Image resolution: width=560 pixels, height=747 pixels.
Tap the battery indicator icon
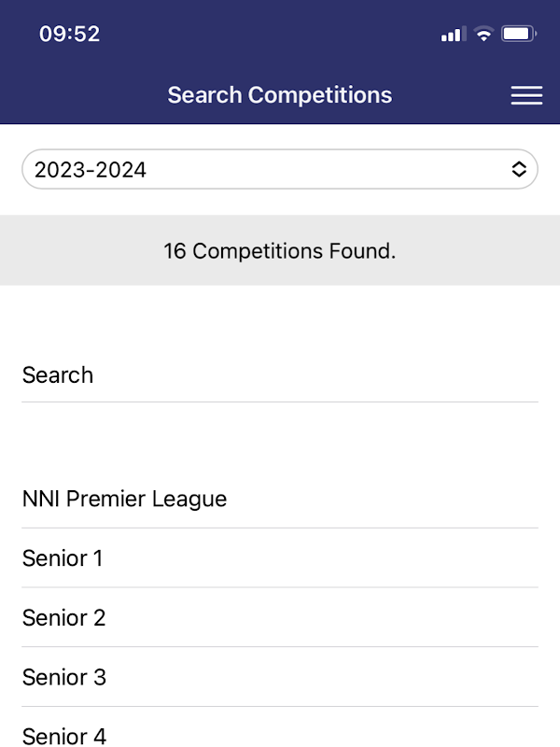[519, 35]
